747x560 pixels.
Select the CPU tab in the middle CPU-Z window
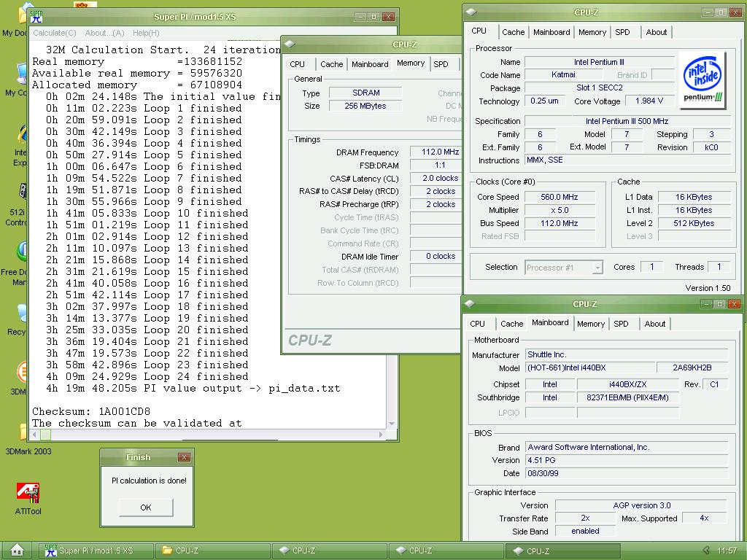point(297,64)
